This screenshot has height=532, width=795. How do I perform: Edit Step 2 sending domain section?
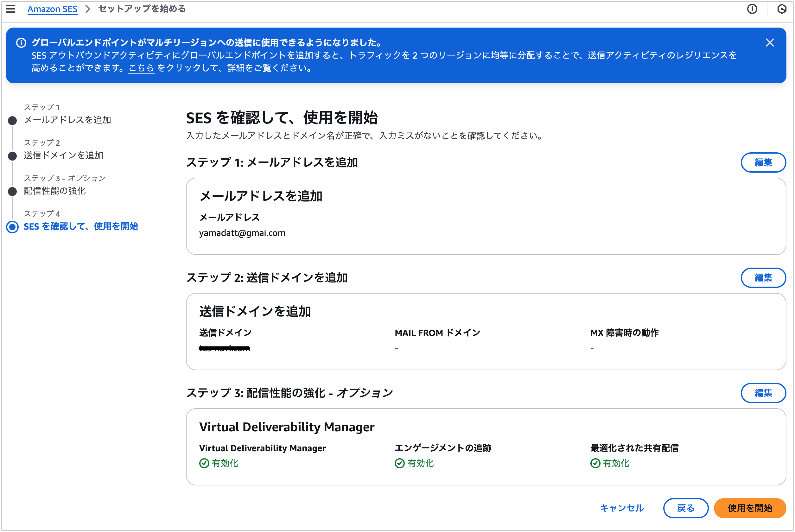[x=763, y=278]
